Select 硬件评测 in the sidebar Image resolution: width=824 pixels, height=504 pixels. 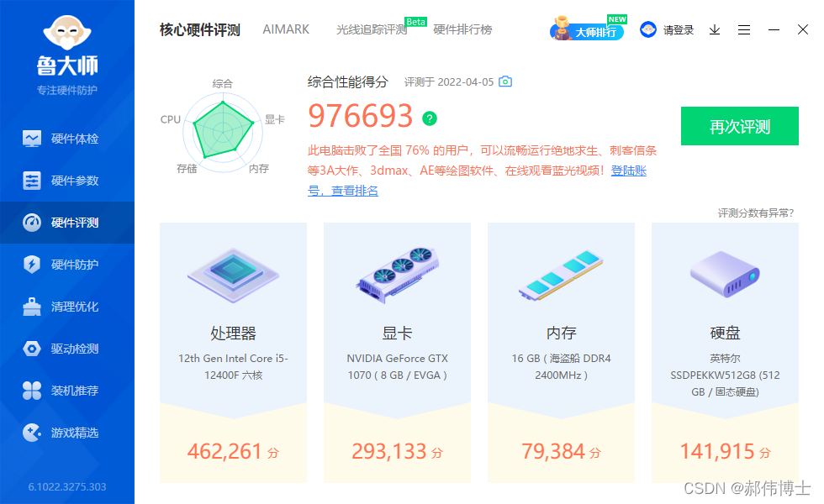67,223
